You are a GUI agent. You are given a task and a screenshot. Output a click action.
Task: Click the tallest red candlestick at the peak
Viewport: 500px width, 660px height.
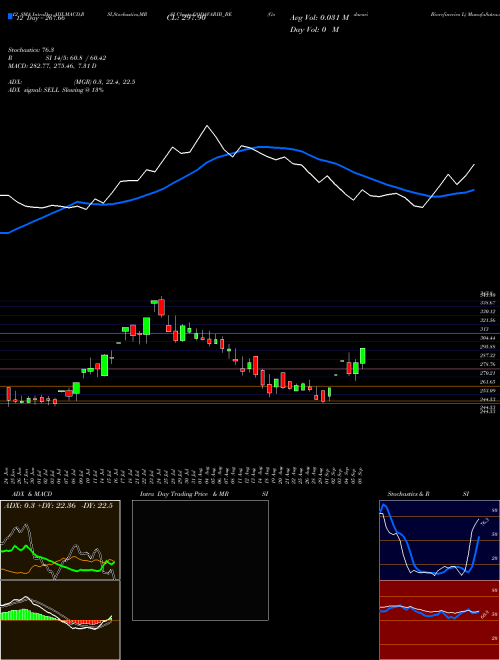pos(162,307)
